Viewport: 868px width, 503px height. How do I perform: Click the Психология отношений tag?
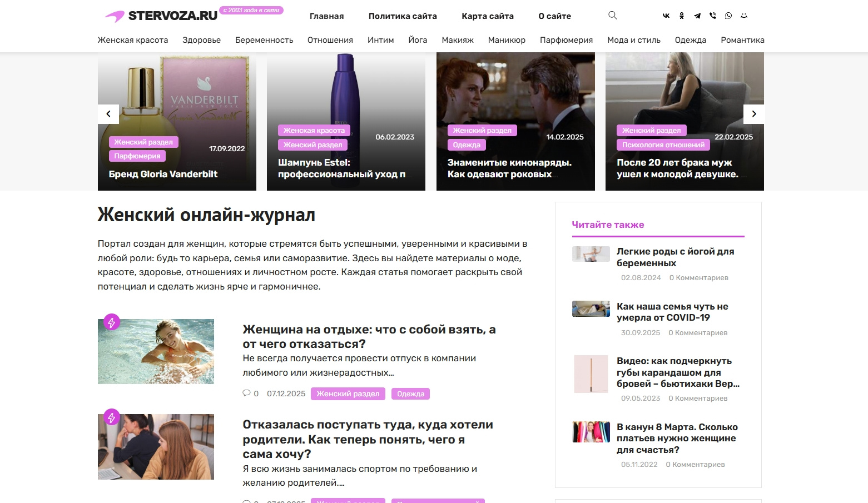[663, 145]
